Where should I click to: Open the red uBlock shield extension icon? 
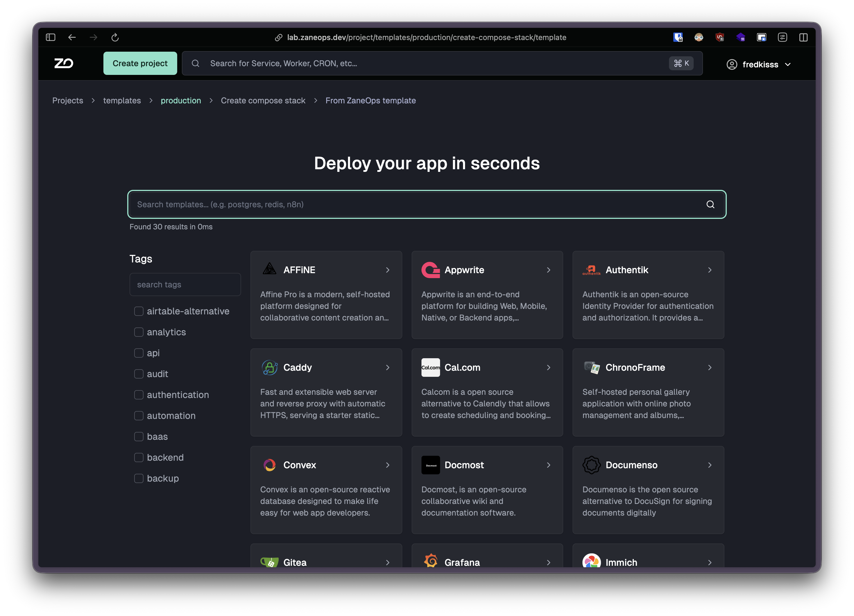point(720,37)
